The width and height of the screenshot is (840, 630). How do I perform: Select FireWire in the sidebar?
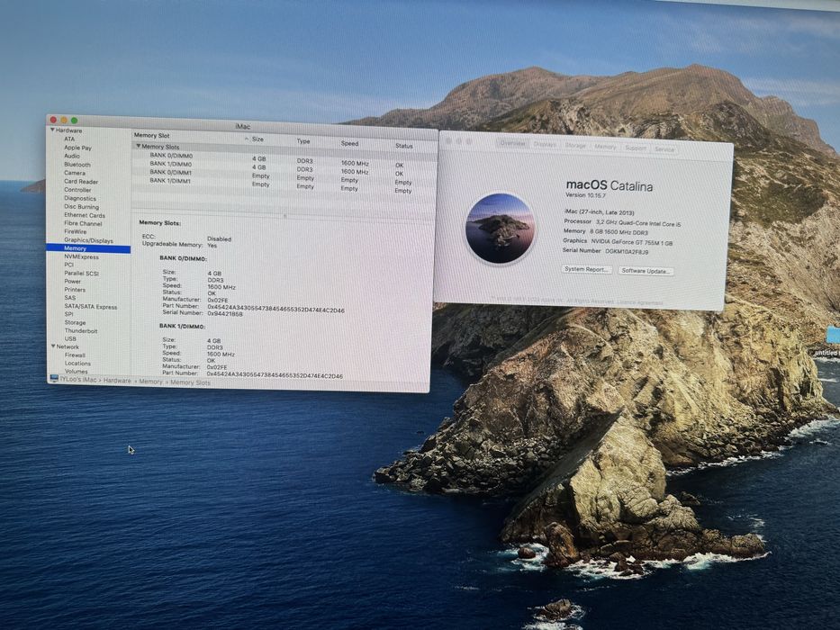[75, 232]
